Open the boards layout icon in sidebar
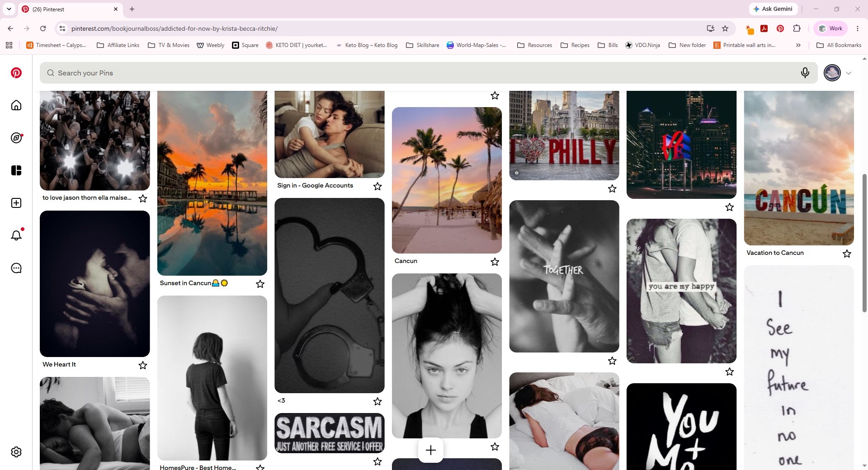This screenshot has width=868, height=470. click(x=16, y=170)
